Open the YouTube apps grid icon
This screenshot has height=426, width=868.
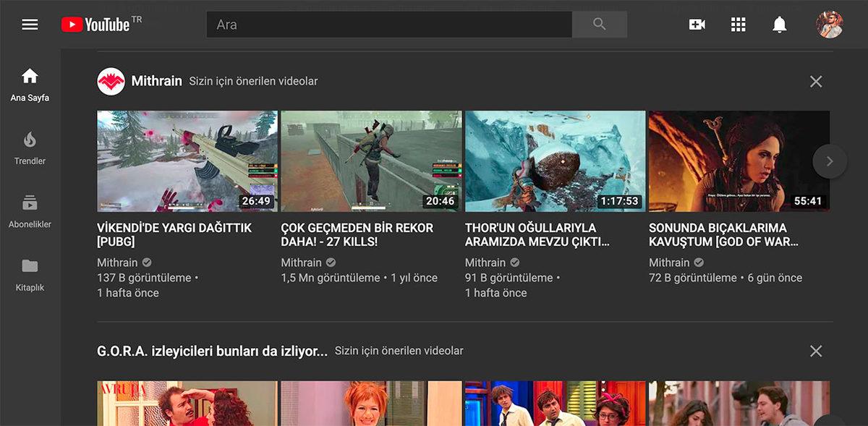click(x=738, y=23)
